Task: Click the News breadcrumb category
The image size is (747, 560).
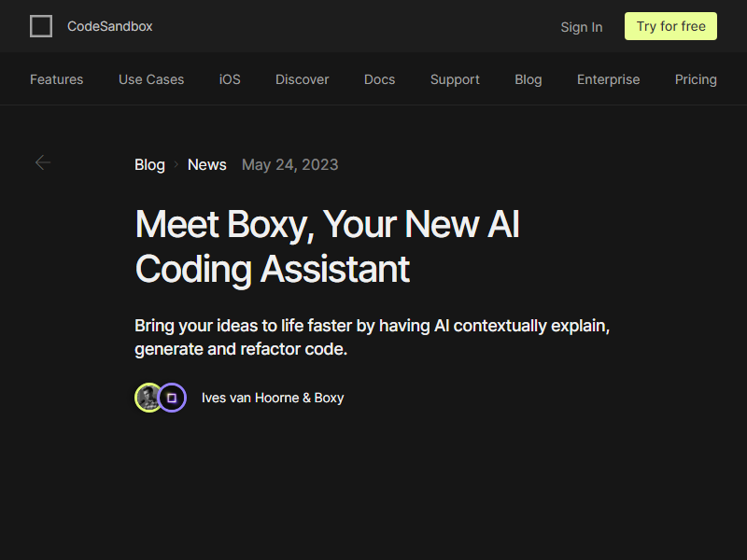Action: pos(206,165)
